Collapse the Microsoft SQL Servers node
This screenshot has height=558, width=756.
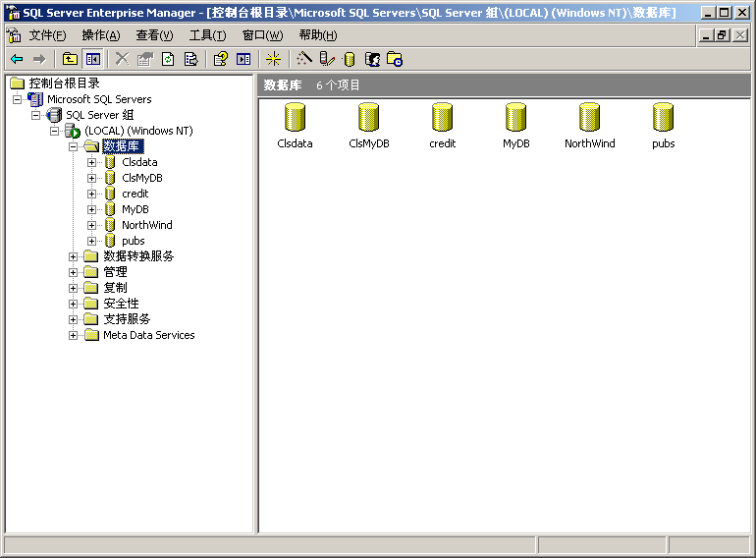coord(17,99)
